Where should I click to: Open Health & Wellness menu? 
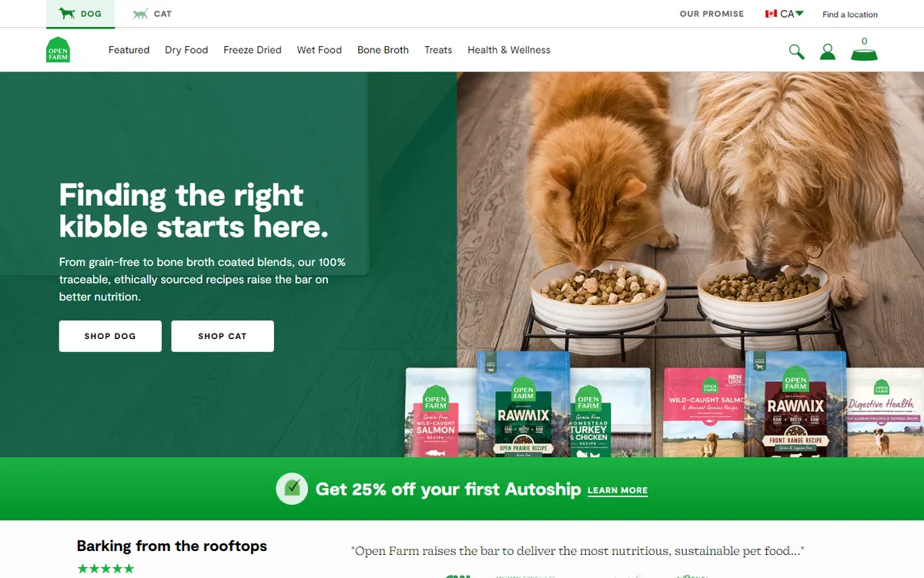coord(509,50)
